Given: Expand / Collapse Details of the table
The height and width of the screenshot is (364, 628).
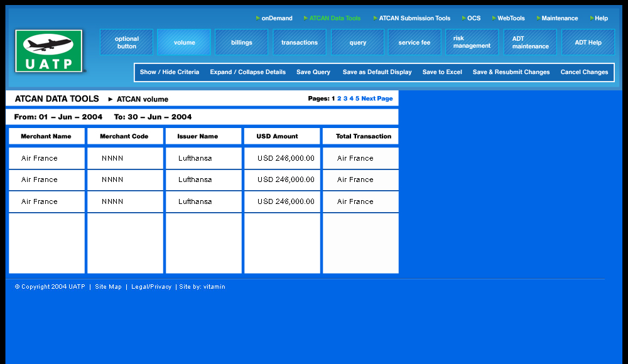Looking at the screenshot, I should pos(247,72).
